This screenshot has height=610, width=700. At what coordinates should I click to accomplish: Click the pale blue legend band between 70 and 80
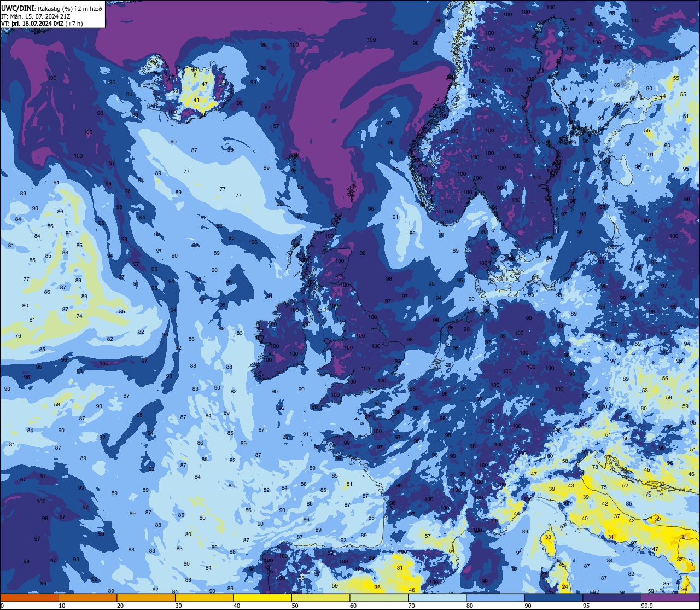point(437,597)
